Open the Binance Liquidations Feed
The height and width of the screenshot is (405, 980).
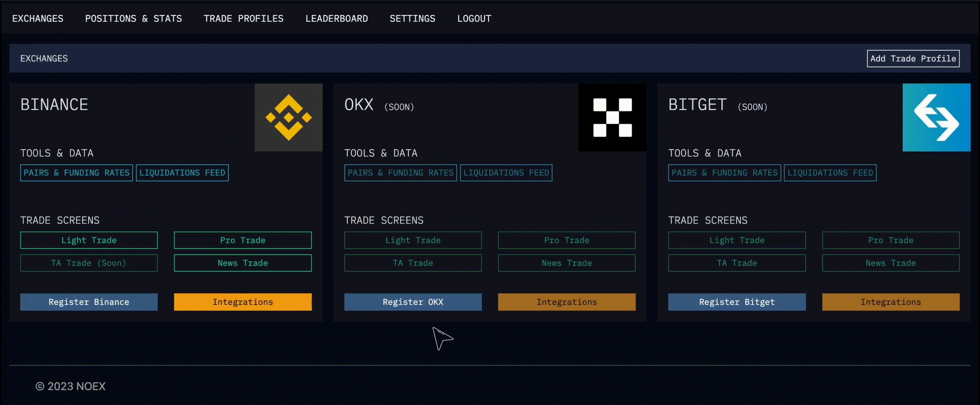click(182, 173)
